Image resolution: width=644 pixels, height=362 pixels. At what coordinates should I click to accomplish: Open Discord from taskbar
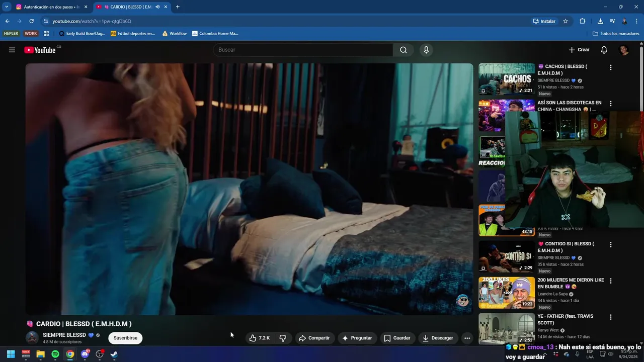(85, 354)
